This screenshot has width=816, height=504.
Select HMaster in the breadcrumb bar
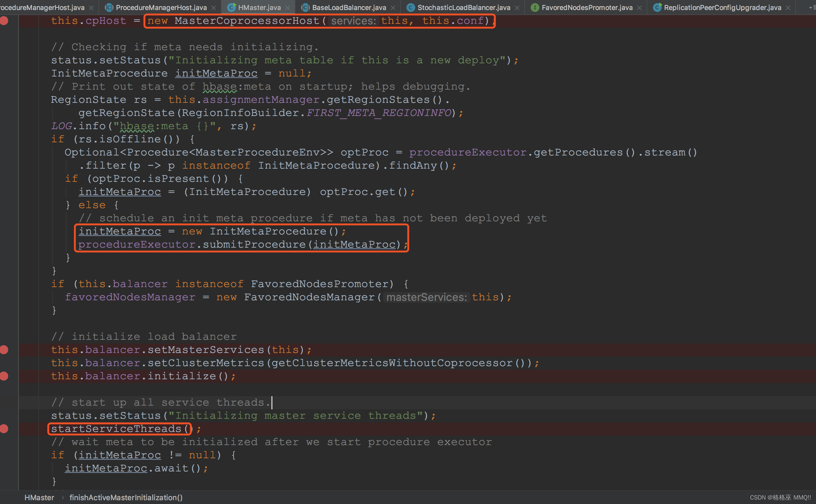click(39, 497)
